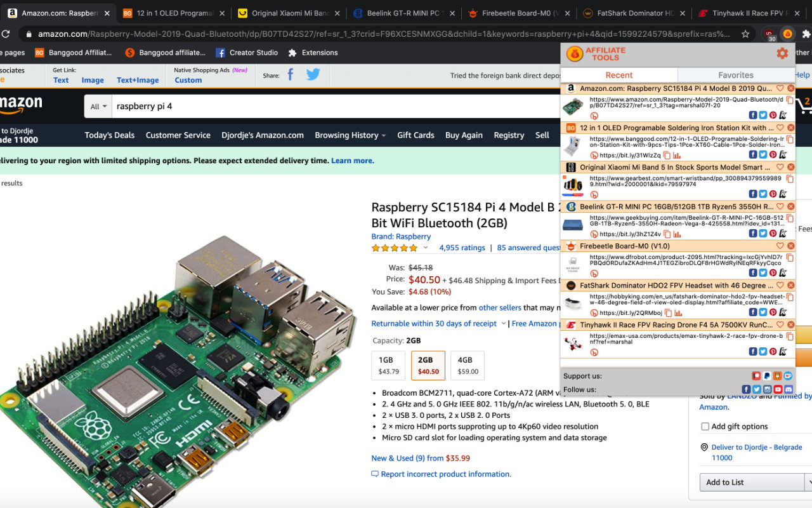
Task: Share FatShark Dominator entry on Kit
Action: (783, 312)
